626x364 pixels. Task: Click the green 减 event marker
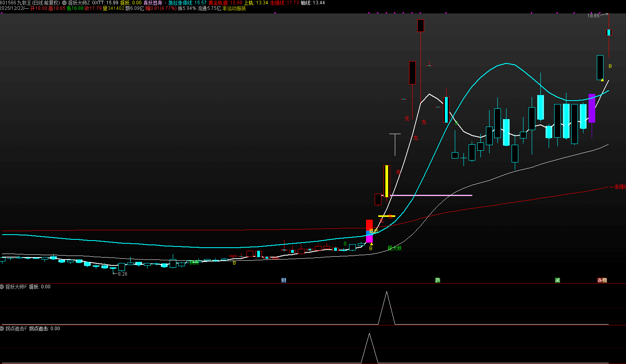tap(557, 280)
